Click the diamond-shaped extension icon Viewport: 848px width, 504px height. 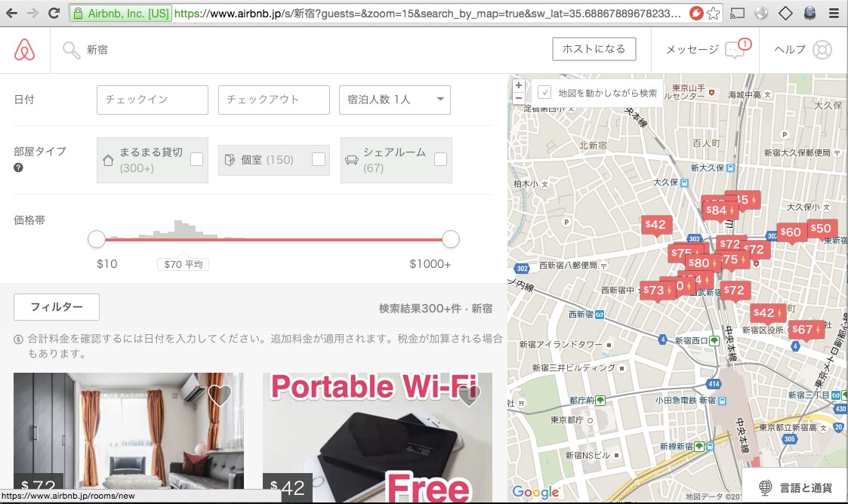[x=785, y=13]
